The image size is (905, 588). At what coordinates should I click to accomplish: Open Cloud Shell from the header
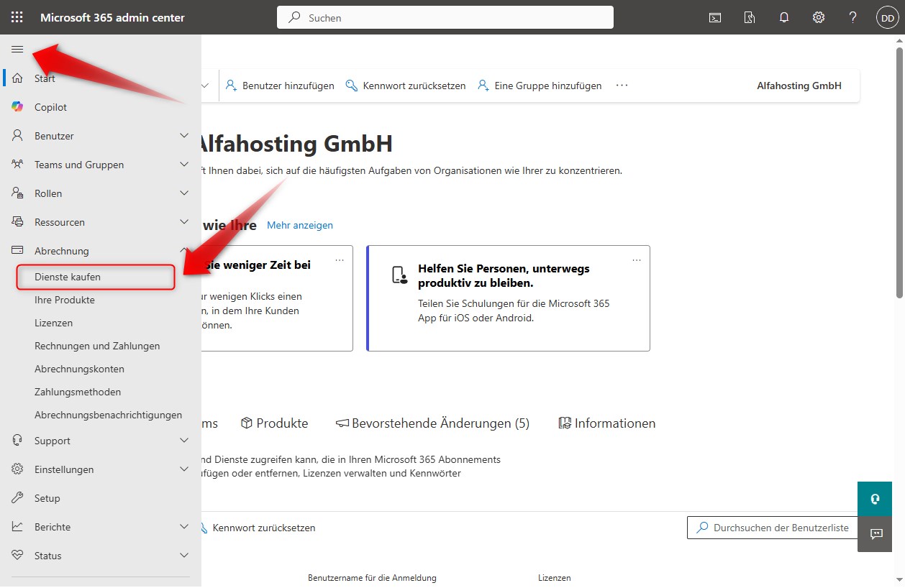pyautogui.click(x=715, y=17)
